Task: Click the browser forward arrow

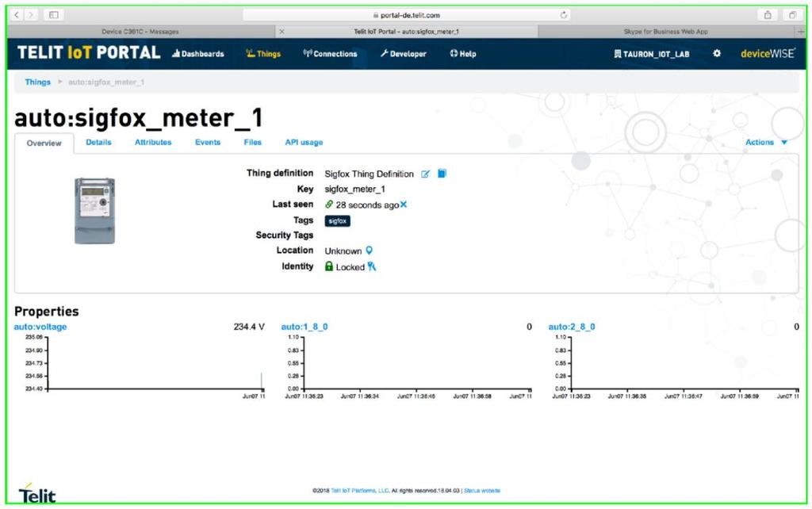Action: coord(31,15)
